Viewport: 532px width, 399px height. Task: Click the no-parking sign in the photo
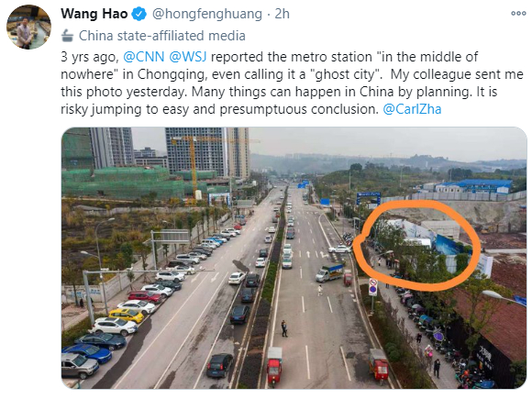pos(373,287)
